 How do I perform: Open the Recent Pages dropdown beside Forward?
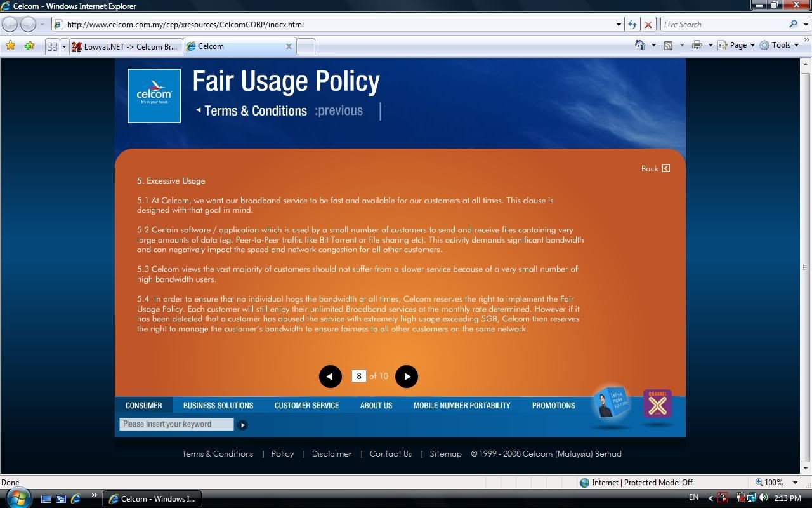coord(42,25)
